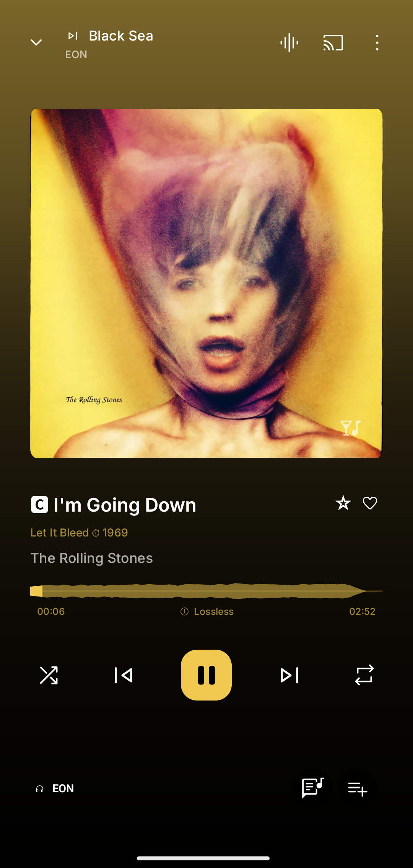This screenshot has height=868, width=413.
Task: Tap the cocktail and note icon on the artwork
Action: (351, 428)
